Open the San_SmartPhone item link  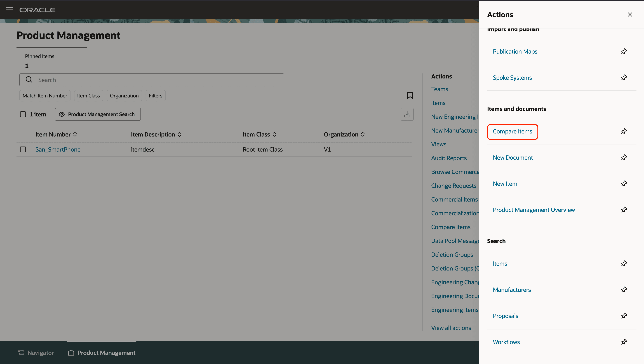click(x=58, y=150)
